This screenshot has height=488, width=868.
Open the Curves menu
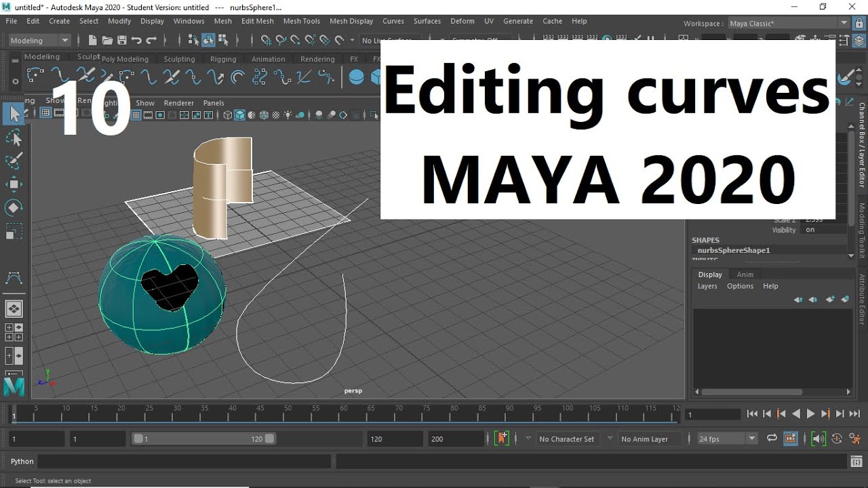point(393,21)
